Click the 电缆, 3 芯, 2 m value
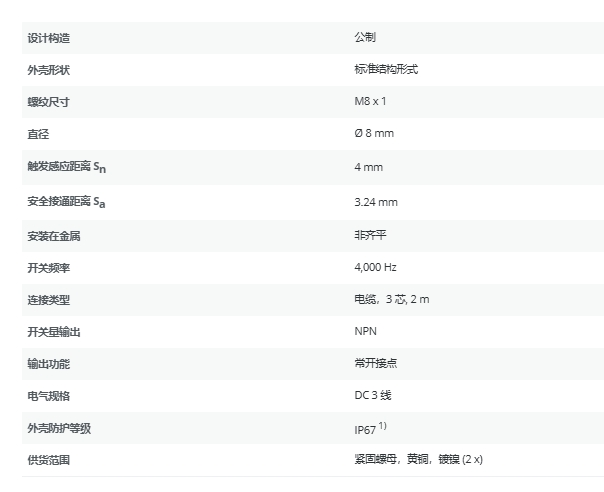The height and width of the screenshot is (492, 604). coord(392,299)
